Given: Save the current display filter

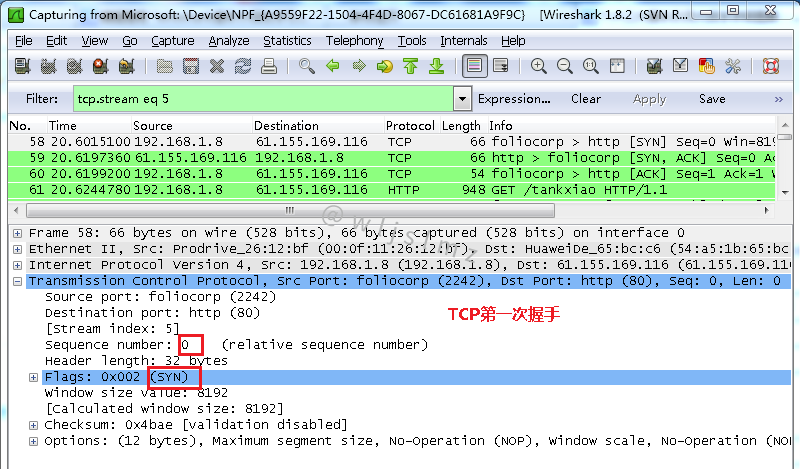Looking at the screenshot, I should (712, 99).
